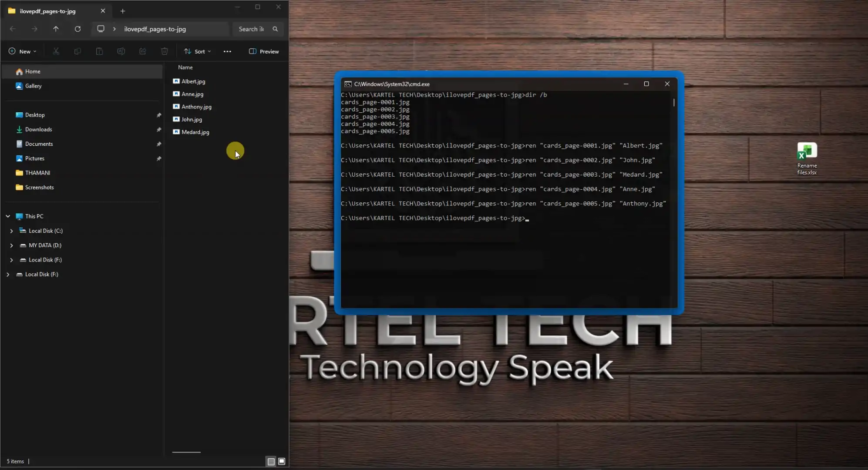
Task: Click the Forward navigation arrow in File Explorer
Action: tap(34, 29)
